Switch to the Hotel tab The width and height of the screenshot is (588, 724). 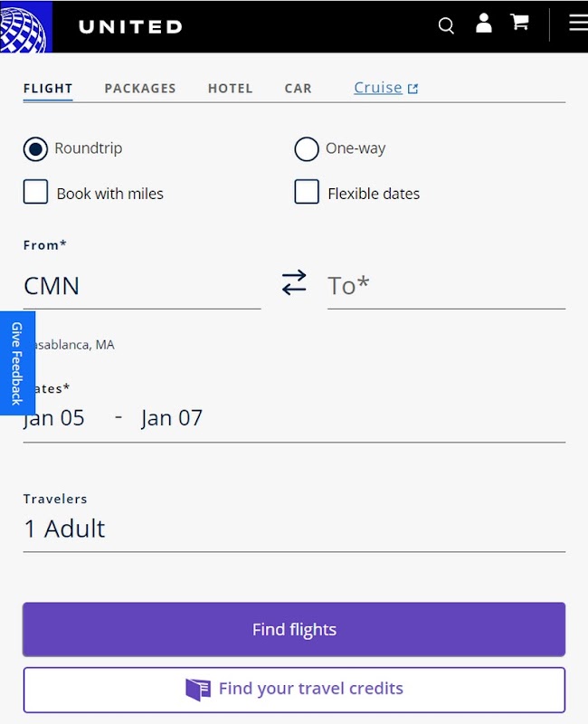[231, 89]
